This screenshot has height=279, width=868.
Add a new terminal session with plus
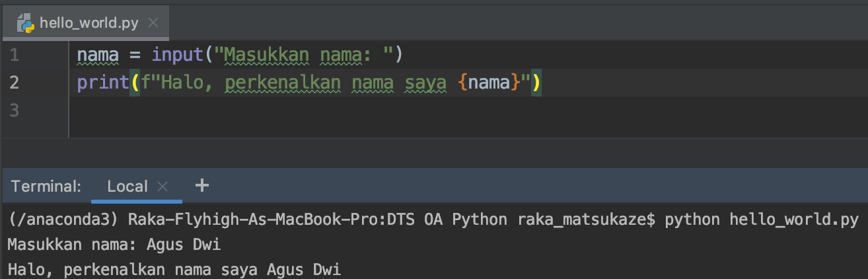point(202,186)
